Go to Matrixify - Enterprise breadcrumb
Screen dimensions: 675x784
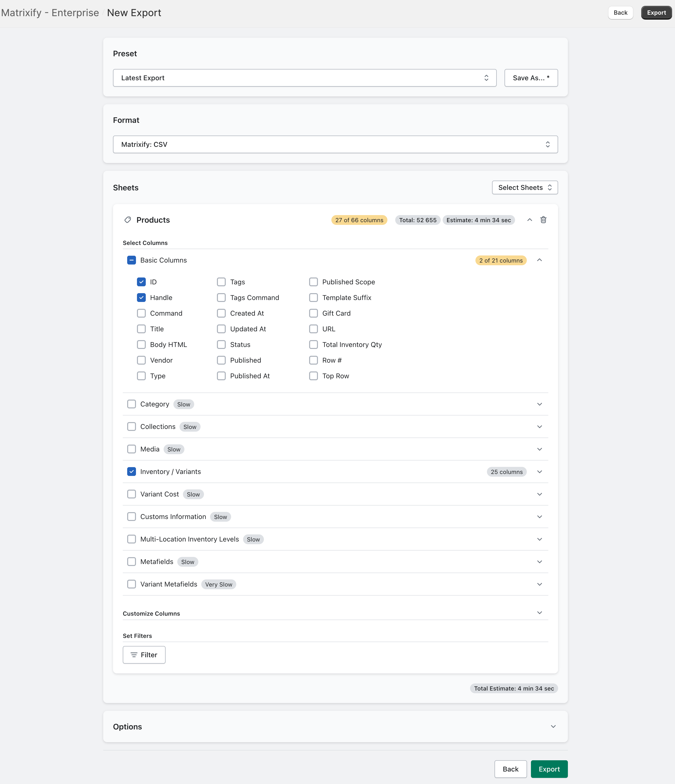tap(50, 12)
